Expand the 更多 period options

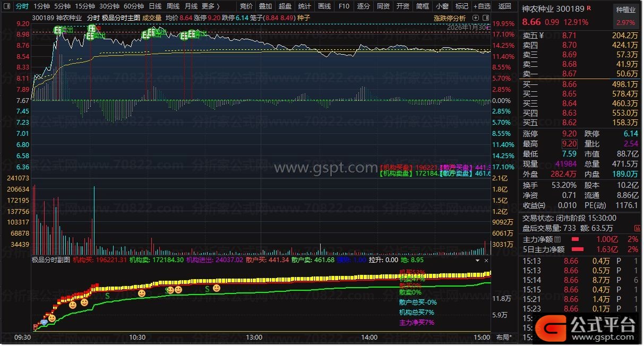click(210, 6)
